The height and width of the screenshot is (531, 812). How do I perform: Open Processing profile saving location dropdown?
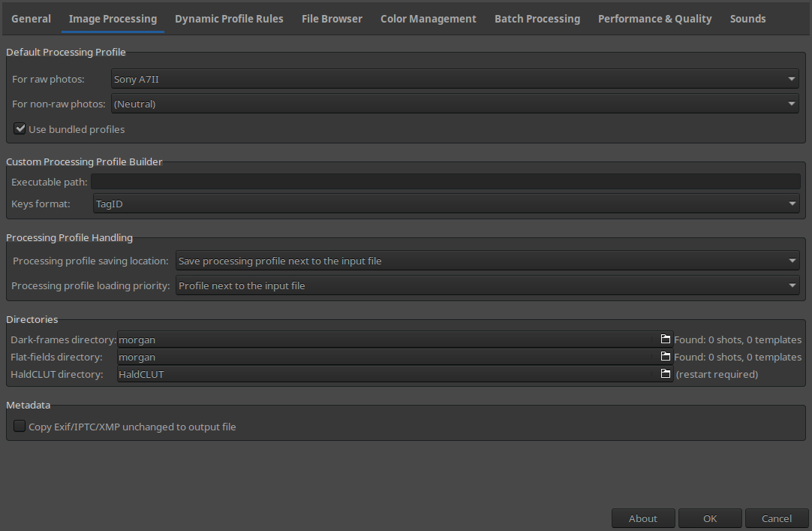coord(487,261)
